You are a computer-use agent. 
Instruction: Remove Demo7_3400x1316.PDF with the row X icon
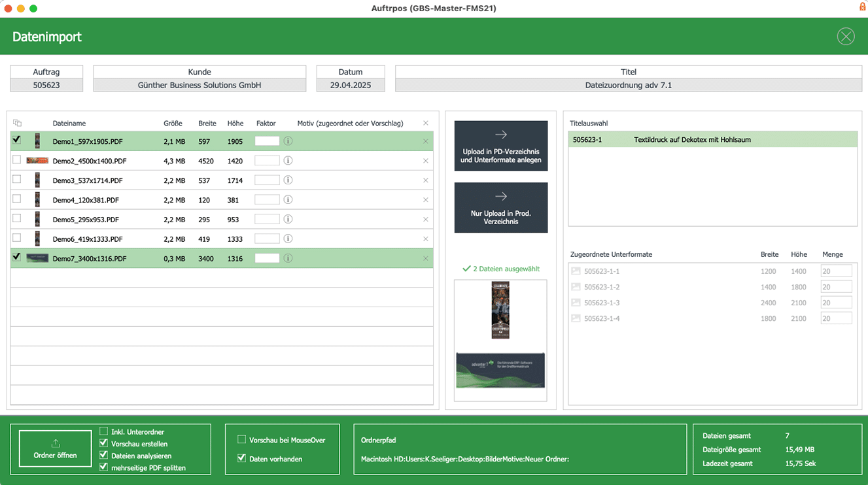click(426, 259)
